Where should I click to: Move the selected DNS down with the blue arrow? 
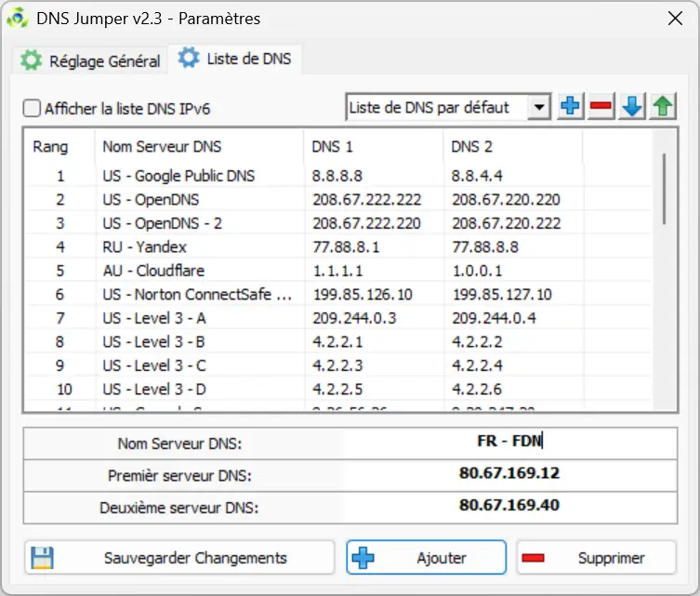point(632,106)
